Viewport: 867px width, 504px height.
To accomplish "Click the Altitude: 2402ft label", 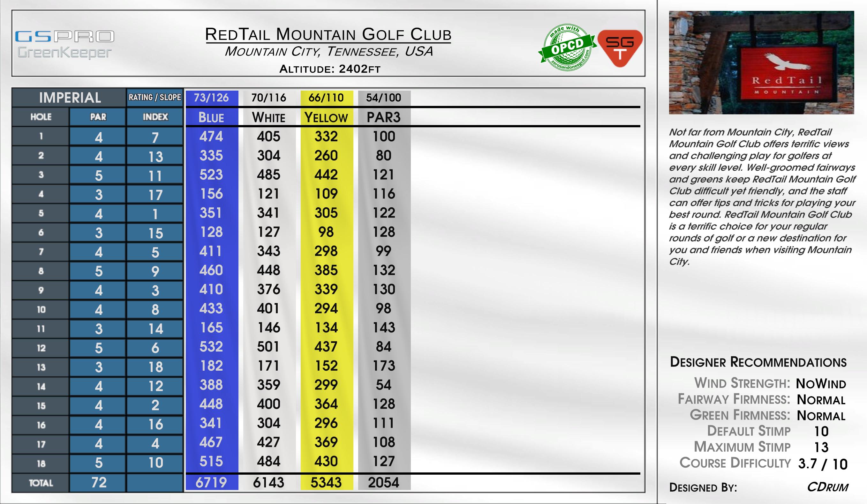I will 330,69.
